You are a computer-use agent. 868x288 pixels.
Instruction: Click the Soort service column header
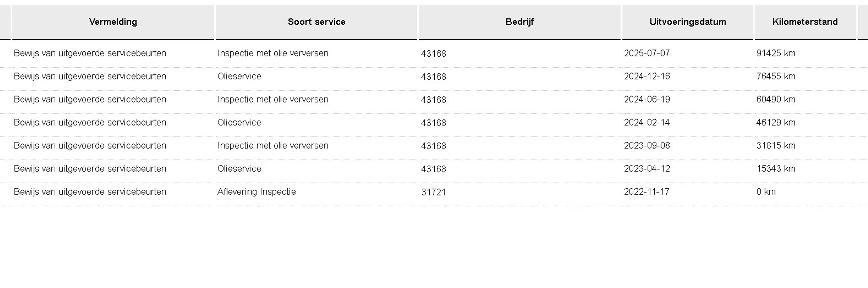tap(316, 22)
